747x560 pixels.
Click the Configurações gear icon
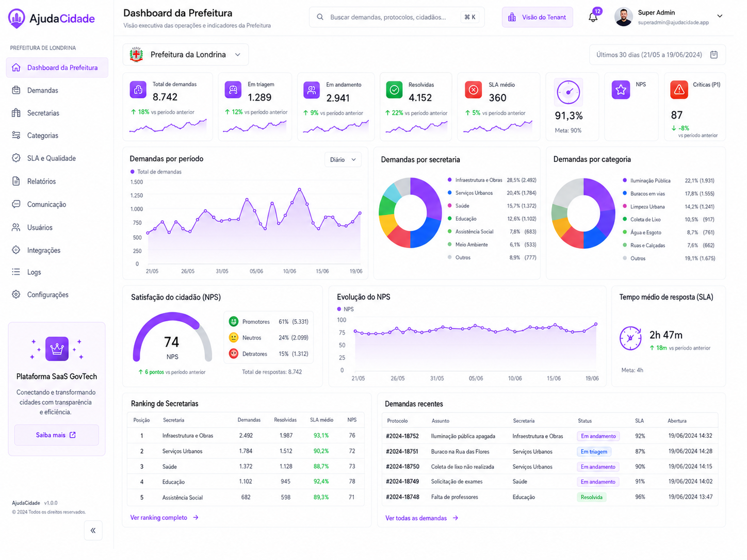point(16,294)
